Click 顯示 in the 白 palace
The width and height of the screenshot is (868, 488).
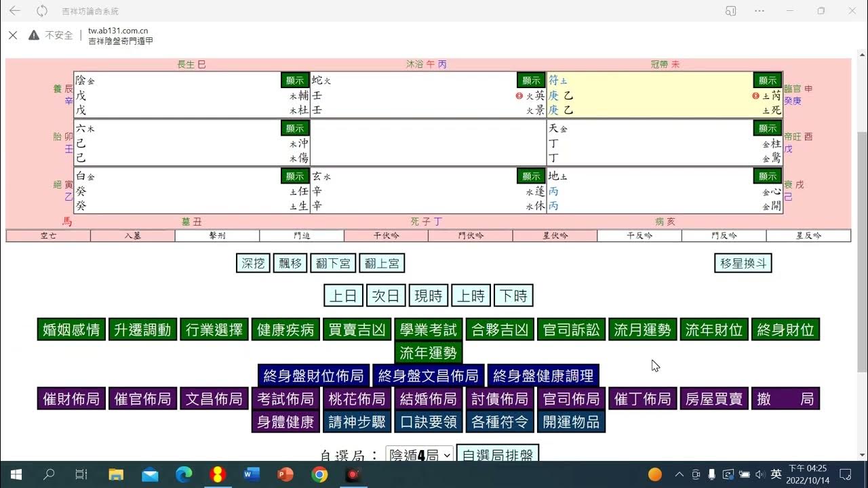pyautogui.click(x=295, y=176)
